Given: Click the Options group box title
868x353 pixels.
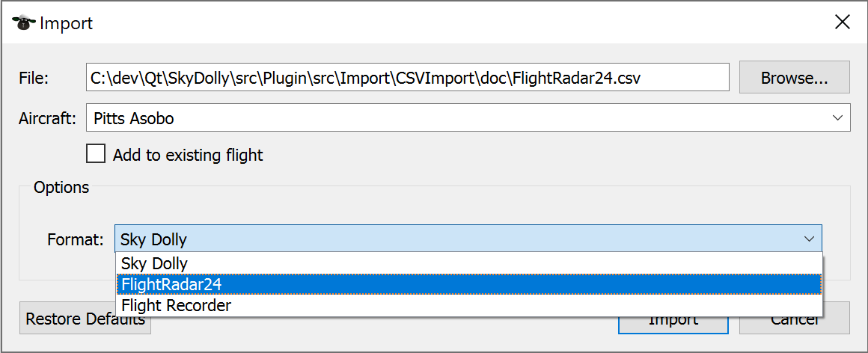Looking at the screenshot, I should pos(61,188).
